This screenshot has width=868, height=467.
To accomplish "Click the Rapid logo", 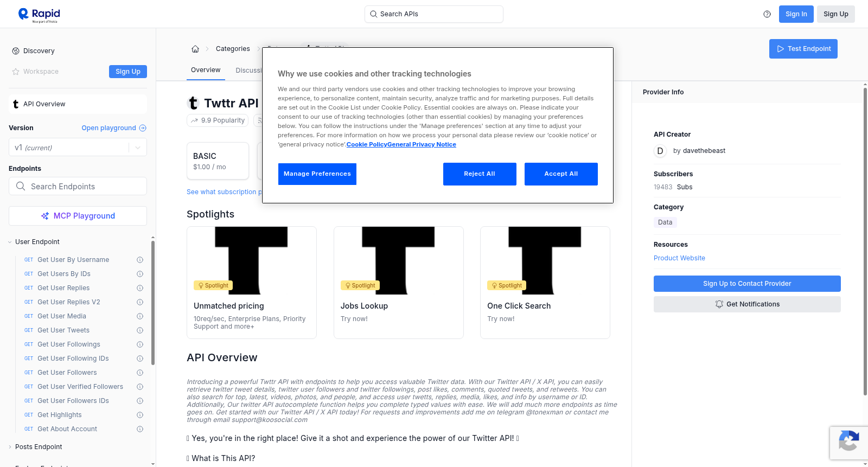I will 39,15.
